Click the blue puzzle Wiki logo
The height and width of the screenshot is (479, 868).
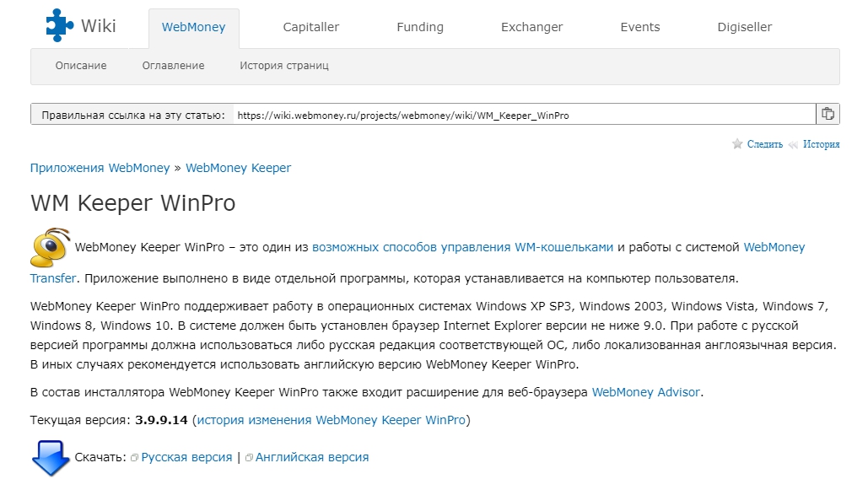(x=59, y=25)
